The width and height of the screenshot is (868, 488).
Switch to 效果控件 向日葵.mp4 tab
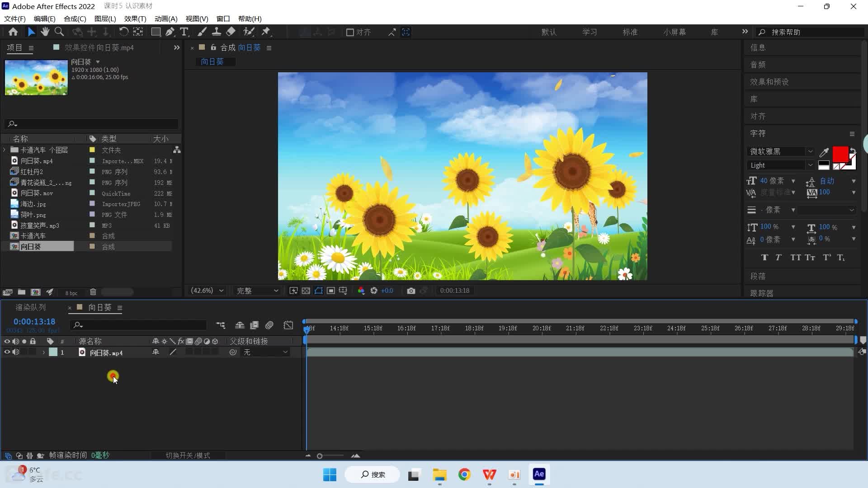pos(99,47)
